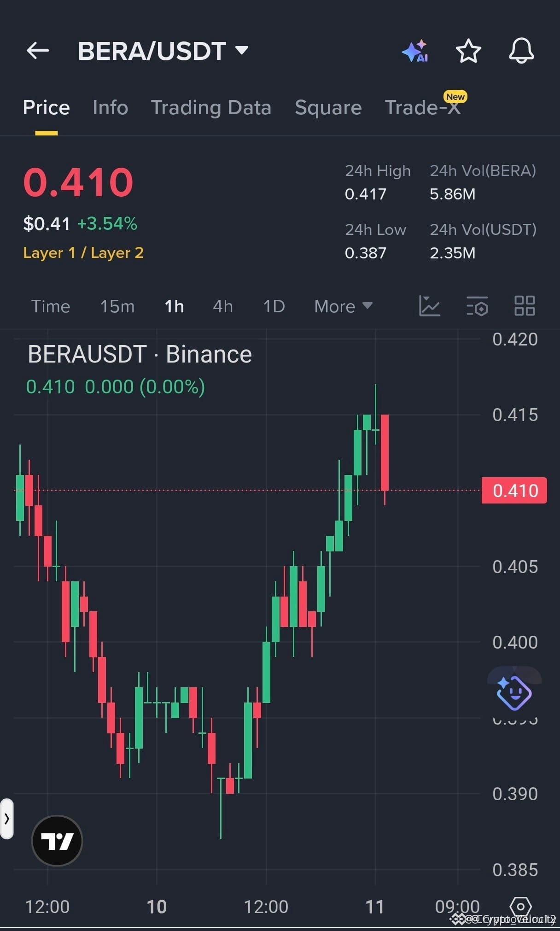Viewport: 560px width, 931px height.
Task: Add BERA/USDT to favorites with star
Action: point(468,51)
